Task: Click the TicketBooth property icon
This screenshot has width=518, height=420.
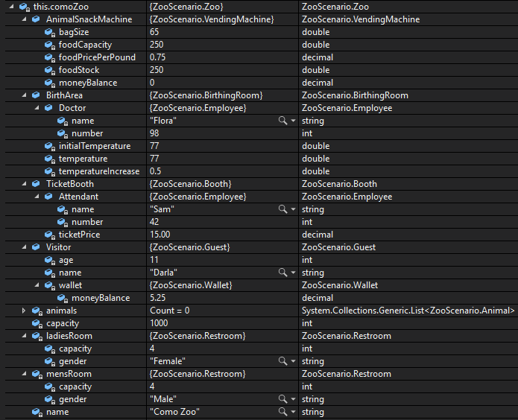Action: (x=36, y=184)
